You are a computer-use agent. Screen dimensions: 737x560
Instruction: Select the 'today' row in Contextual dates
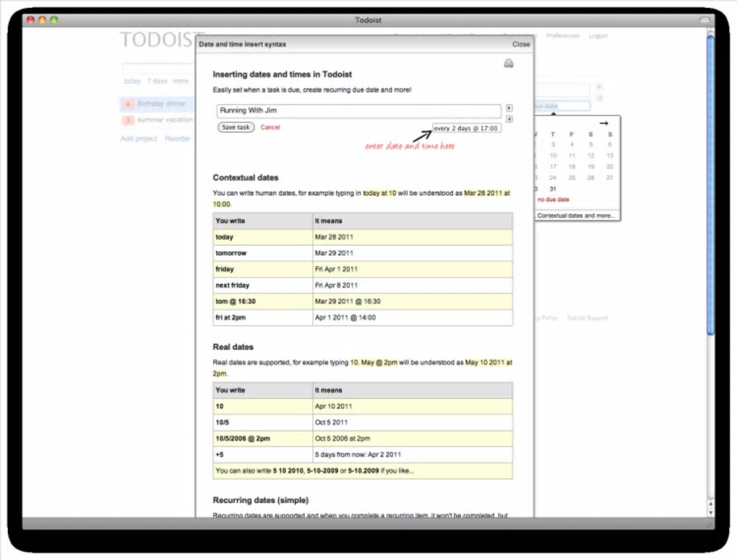click(363, 237)
